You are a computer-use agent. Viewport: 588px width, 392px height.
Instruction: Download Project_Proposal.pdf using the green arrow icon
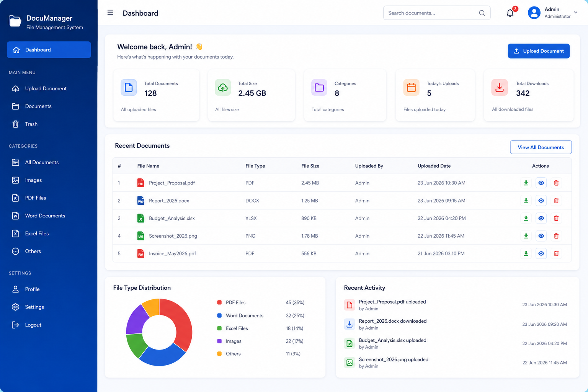[x=526, y=183]
